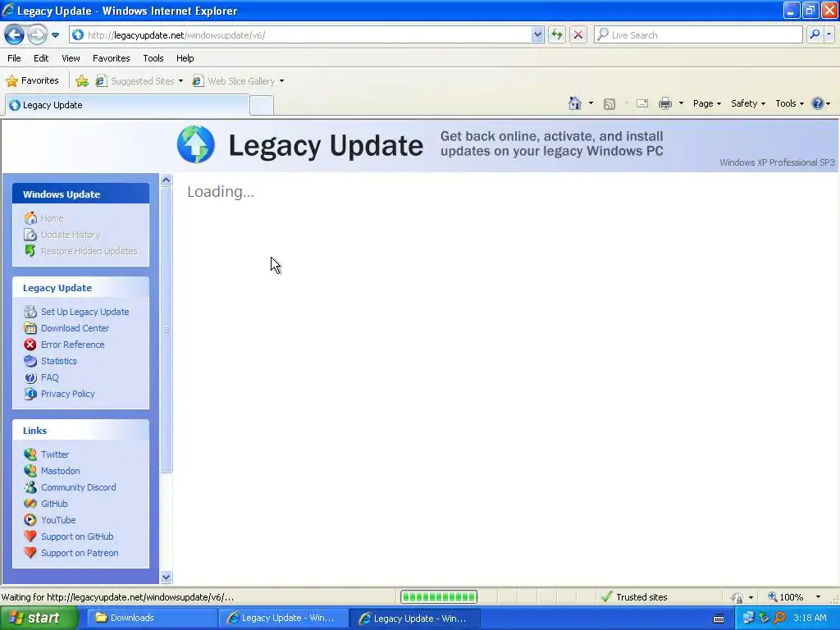Image resolution: width=840 pixels, height=630 pixels.
Task: Click the Download Center icon
Action: point(30,328)
